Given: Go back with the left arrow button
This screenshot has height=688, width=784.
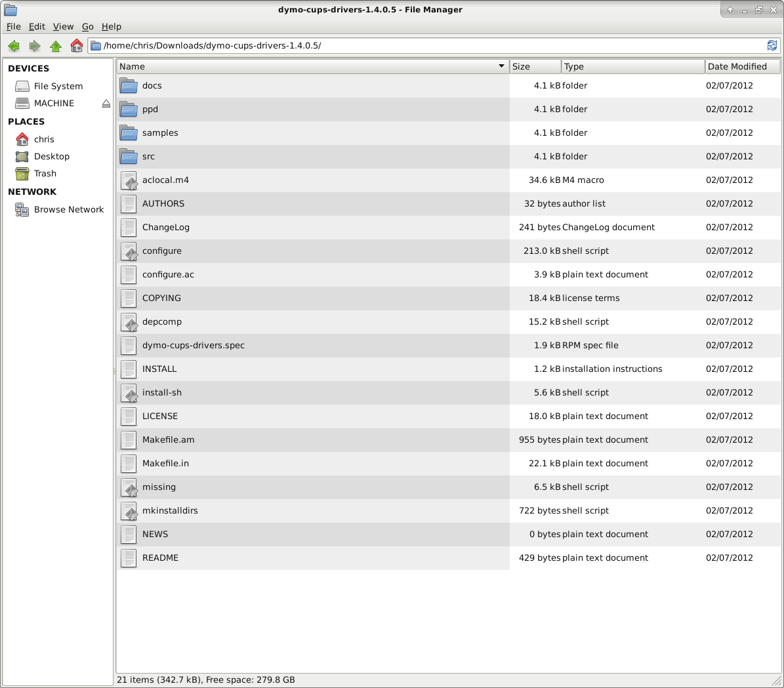Looking at the screenshot, I should coord(14,46).
